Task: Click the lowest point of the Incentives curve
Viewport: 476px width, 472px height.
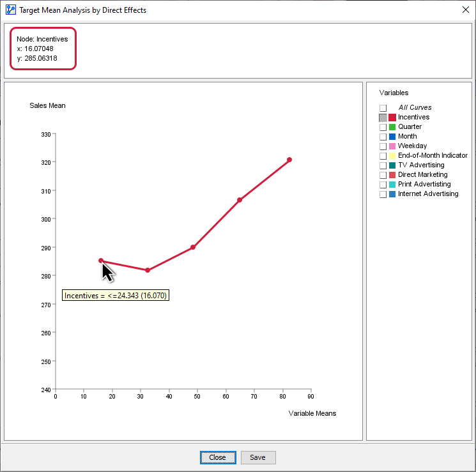Action: point(148,270)
